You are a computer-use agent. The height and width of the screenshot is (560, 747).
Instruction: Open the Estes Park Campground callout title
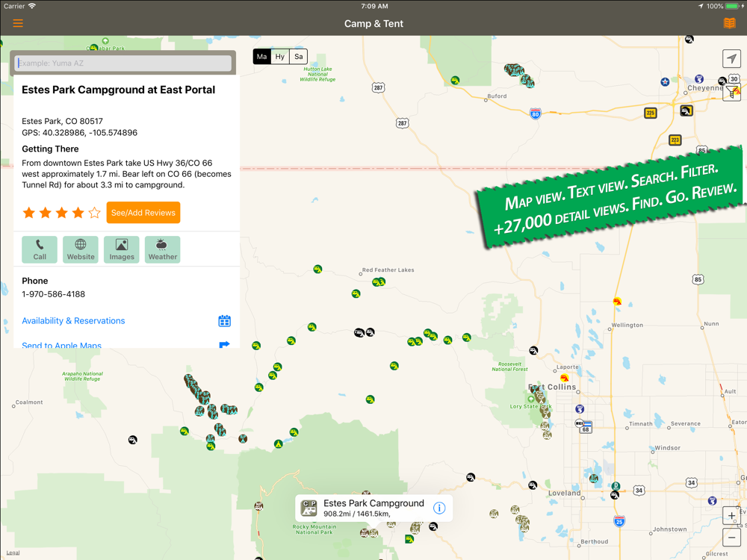click(373, 503)
